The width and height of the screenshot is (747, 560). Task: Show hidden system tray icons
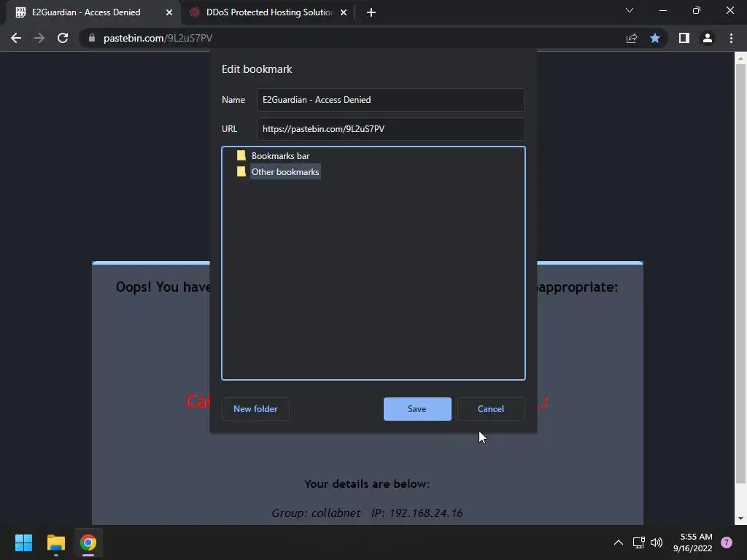click(619, 542)
